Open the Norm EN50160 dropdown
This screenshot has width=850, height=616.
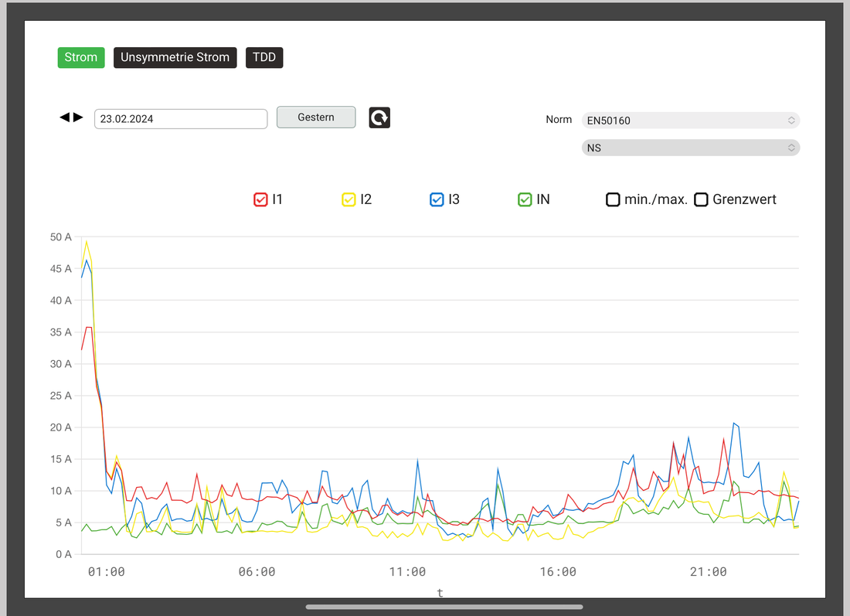690,121
